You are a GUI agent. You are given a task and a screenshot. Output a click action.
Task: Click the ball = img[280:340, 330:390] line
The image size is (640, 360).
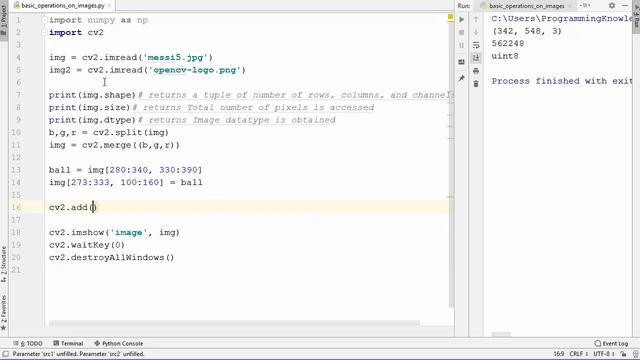pyautogui.click(x=125, y=170)
